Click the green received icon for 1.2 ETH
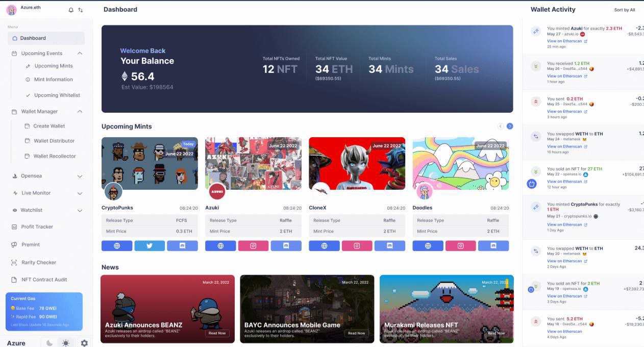Viewport: 644px width, 347px height. pyautogui.click(x=536, y=66)
